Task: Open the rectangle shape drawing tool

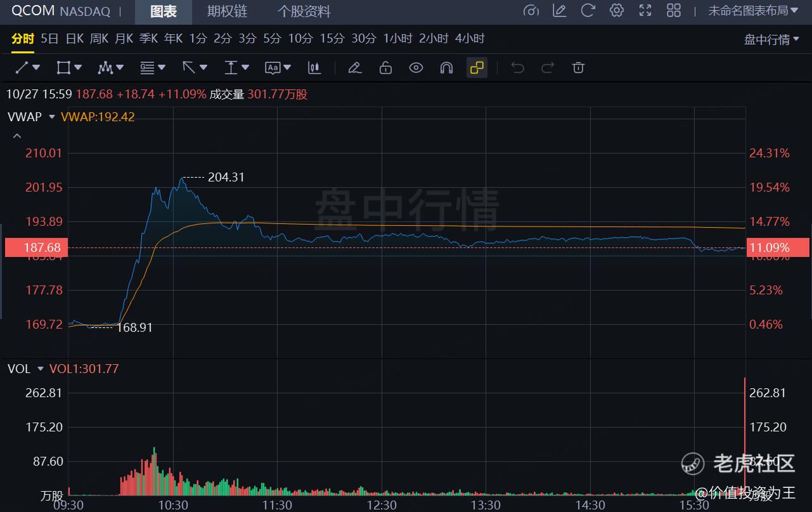Action: 63,67
